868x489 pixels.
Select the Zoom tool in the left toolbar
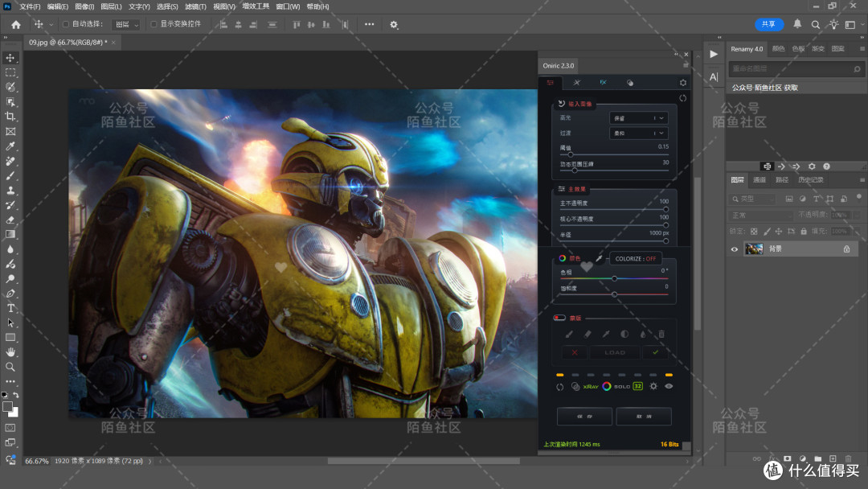[x=10, y=367]
